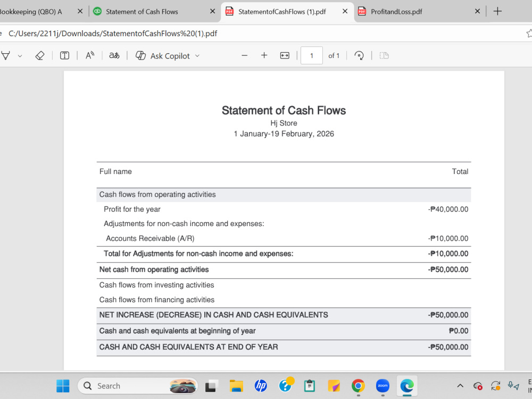Start Read aloud for the PDF
Viewport: 532px width, 399px height.
[x=89, y=56]
